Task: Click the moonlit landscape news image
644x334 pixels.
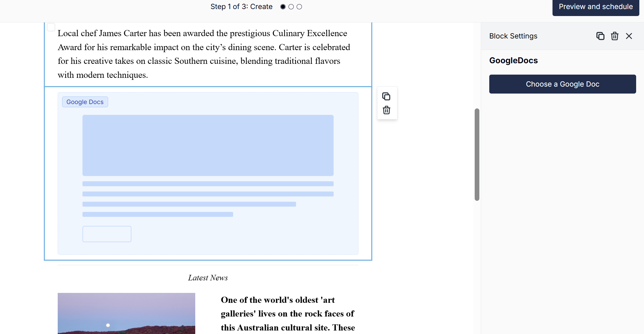Action: pos(126,313)
